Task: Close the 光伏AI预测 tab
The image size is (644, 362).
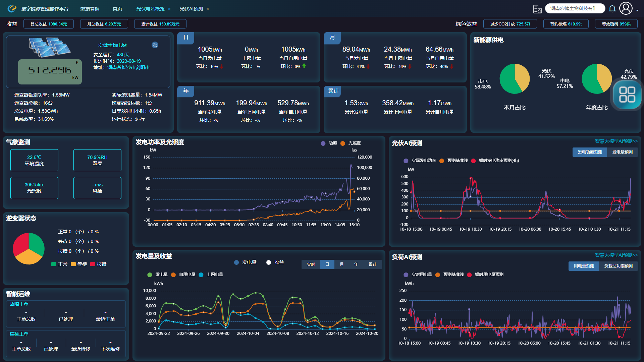Action: 208,9
